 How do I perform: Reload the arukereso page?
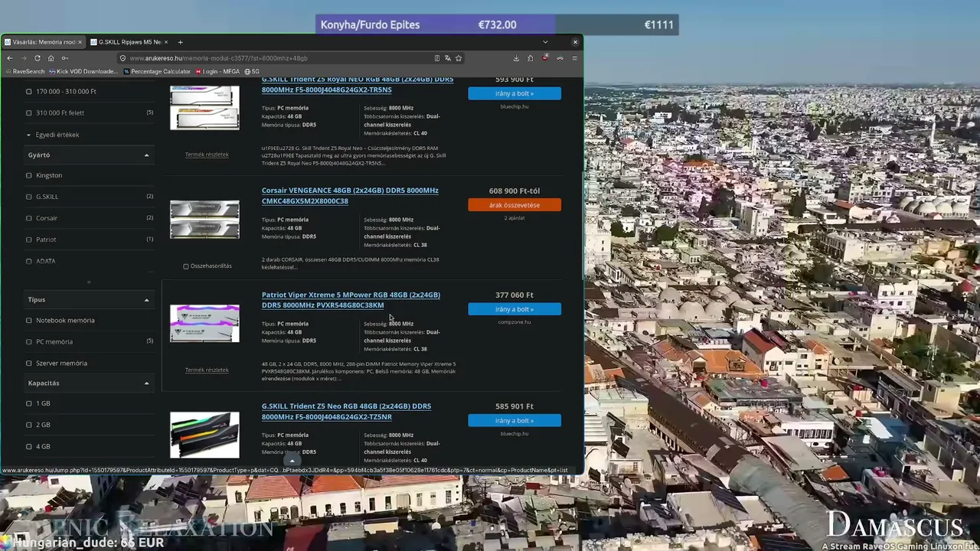pyautogui.click(x=37, y=58)
